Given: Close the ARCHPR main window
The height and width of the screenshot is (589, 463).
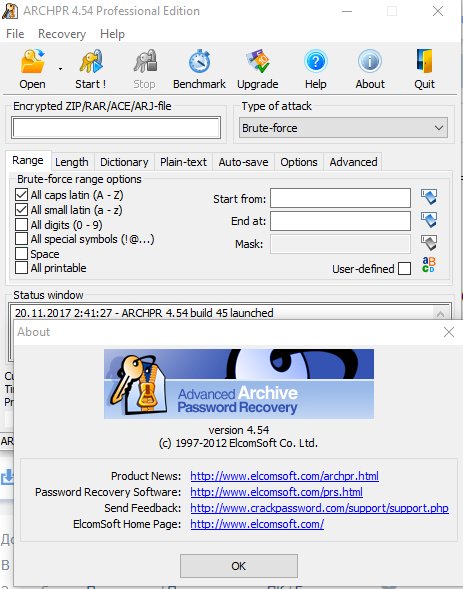Looking at the screenshot, I should pos(438,11).
